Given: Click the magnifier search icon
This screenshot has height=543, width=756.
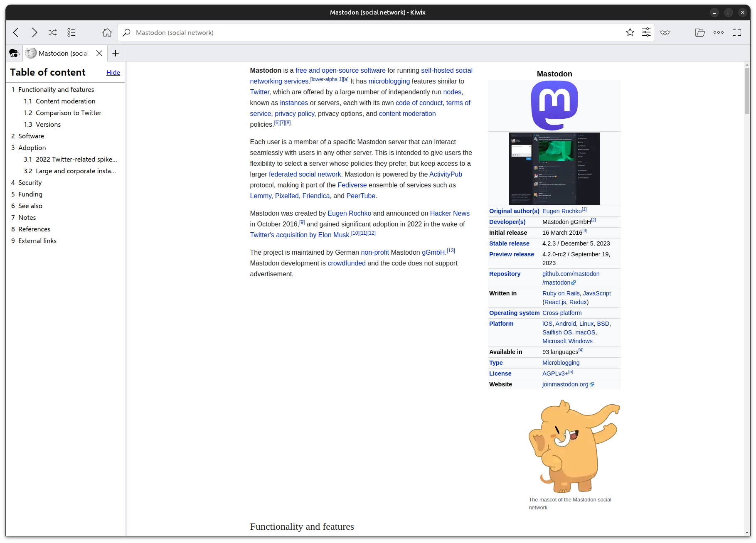Looking at the screenshot, I should (127, 32).
